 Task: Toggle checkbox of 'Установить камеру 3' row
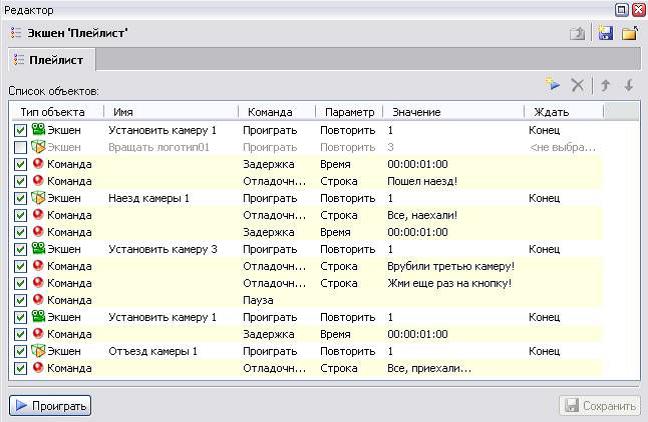coord(20,249)
